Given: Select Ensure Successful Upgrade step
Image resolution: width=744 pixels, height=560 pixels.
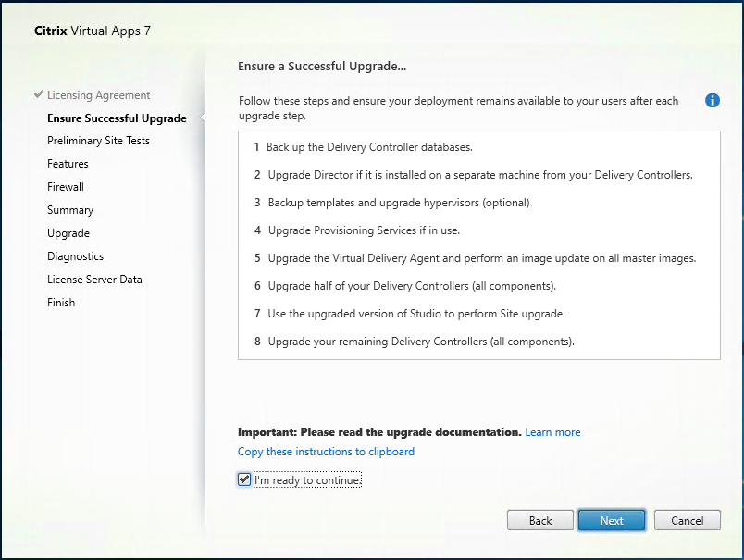Looking at the screenshot, I should click(x=117, y=118).
